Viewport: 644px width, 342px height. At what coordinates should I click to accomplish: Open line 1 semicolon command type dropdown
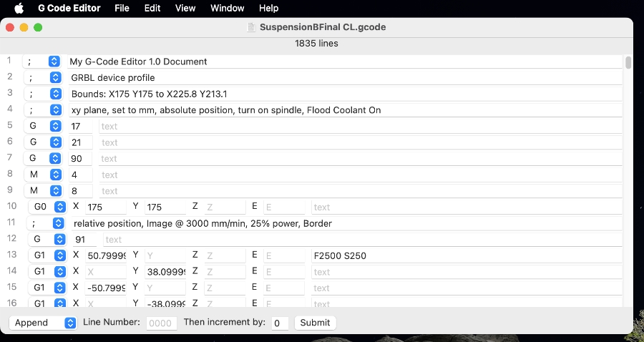pyautogui.click(x=43, y=62)
